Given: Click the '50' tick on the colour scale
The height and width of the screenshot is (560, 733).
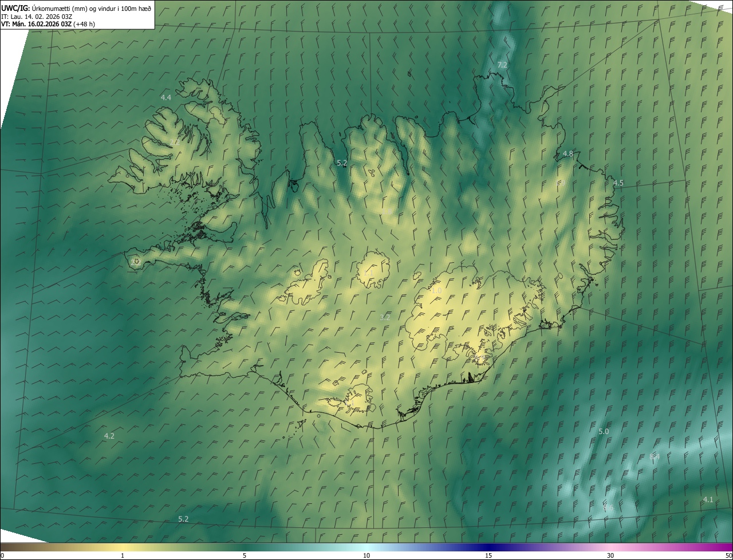Looking at the screenshot, I should (728, 555).
